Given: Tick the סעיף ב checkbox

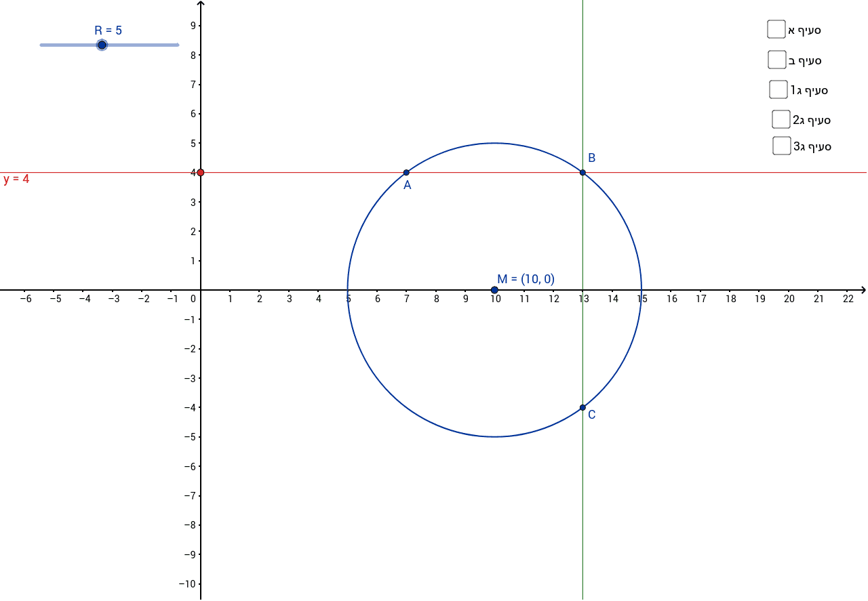Looking at the screenshot, I should click(777, 60).
